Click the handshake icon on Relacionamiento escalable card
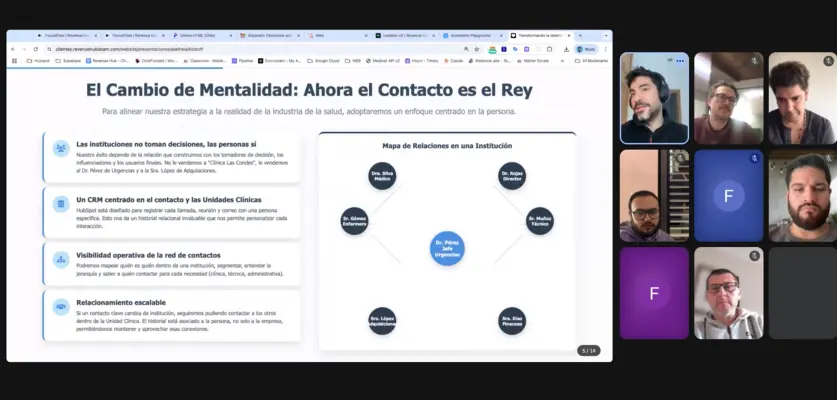837x400 pixels. 61,307
